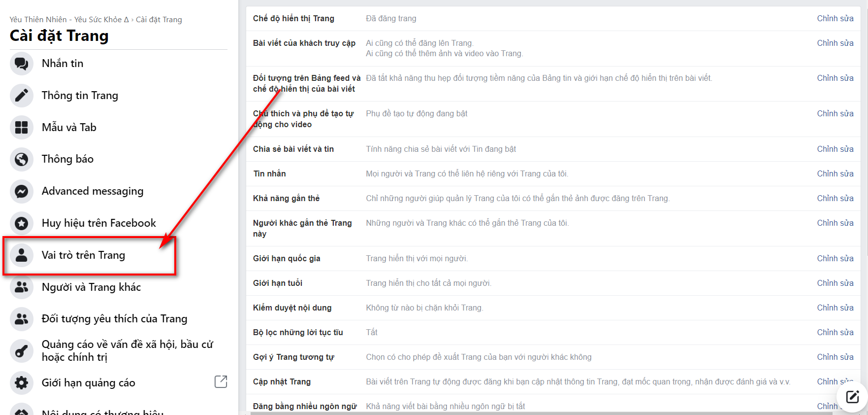The image size is (868, 415).
Task: Click the gear icon for Giới hạn quảng cáo
Action: 22,383
